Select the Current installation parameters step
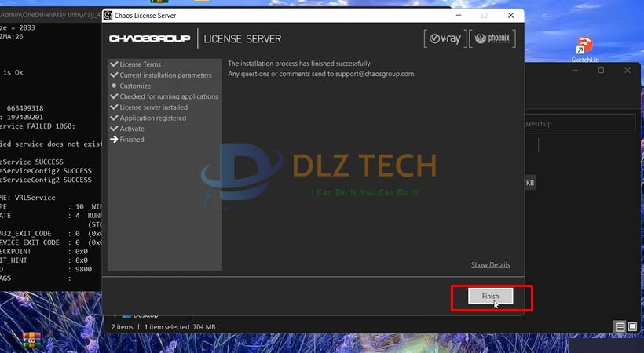Viewport: 644px width, 353px height. [x=165, y=75]
